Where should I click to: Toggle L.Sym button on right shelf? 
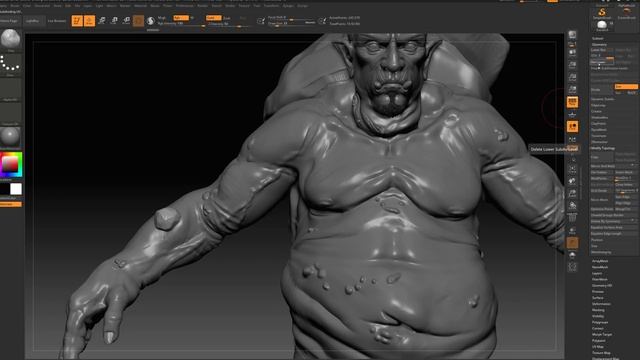point(572,140)
